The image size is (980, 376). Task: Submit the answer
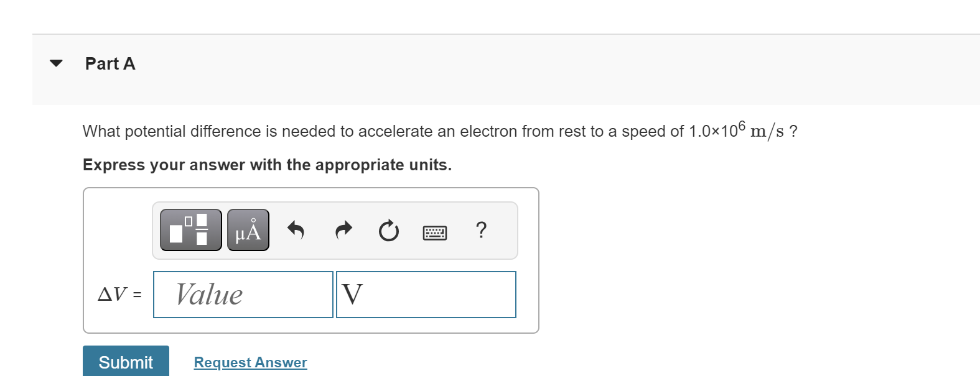pos(126,361)
